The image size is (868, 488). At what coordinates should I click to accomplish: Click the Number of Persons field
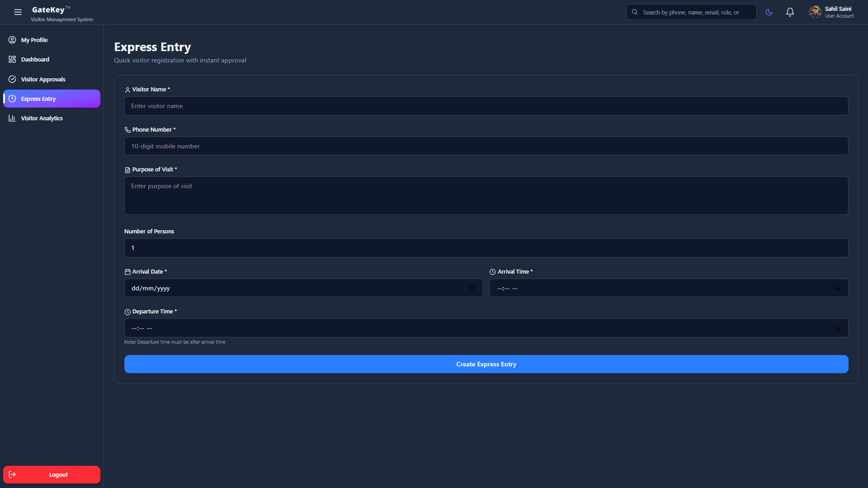coord(486,248)
